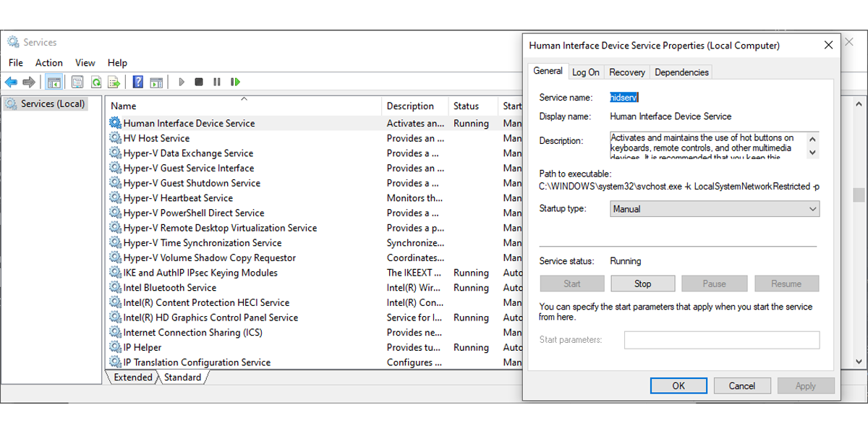The height and width of the screenshot is (434, 868).
Task: Click scroll-down arrow of services list scrollbar
Action: [x=859, y=362]
